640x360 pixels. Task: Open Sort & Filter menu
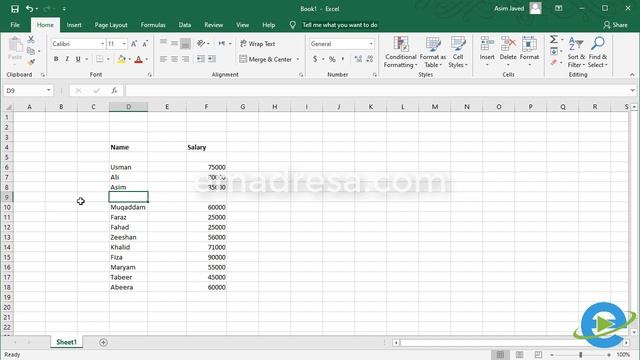pyautogui.click(x=576, y=52)
